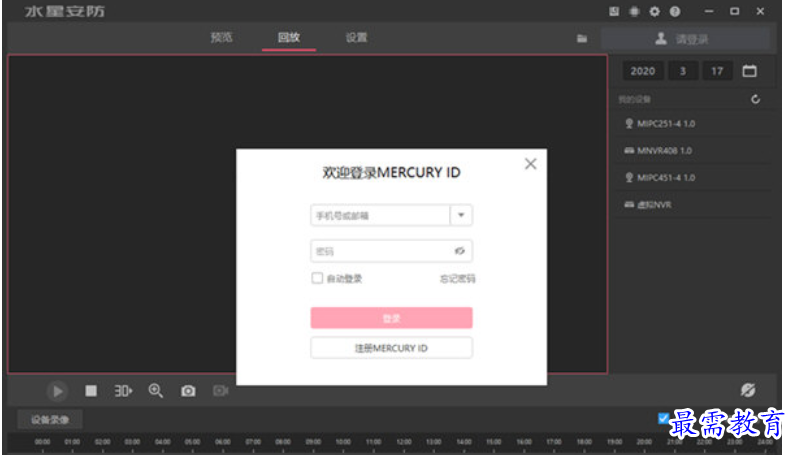The image size is (793, 455).
Task: Open the 预览 preview tab
Action: (221, 37)
